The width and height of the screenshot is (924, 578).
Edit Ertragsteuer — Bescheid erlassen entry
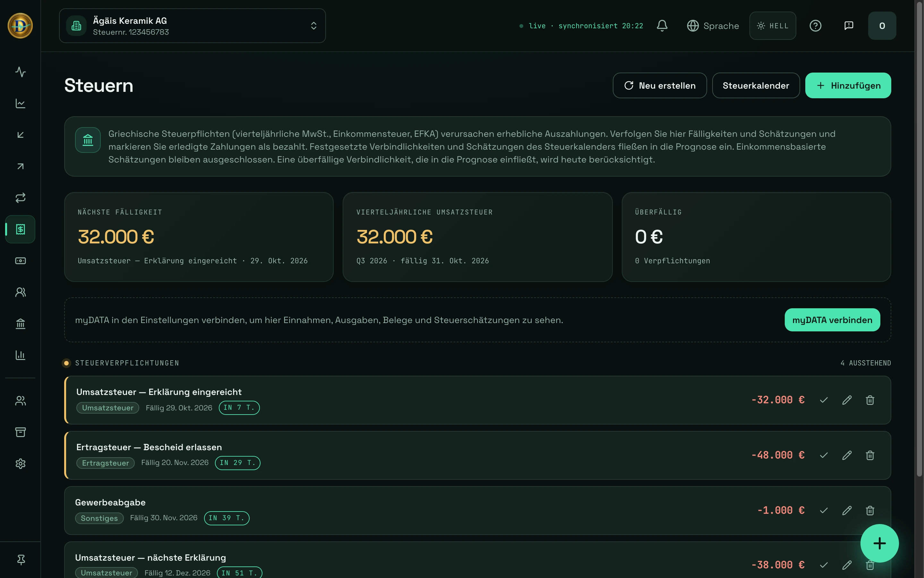click(847, 455)
